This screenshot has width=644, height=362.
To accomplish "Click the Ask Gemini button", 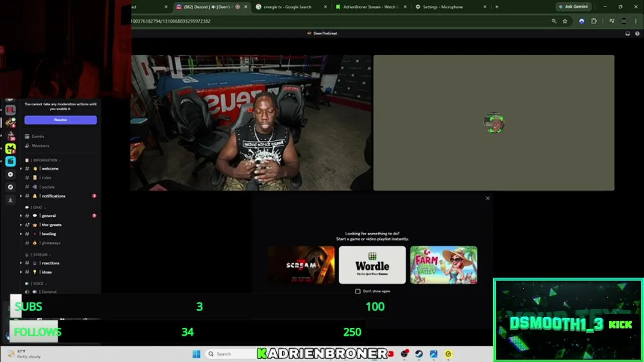I will [x=573, y=7].
